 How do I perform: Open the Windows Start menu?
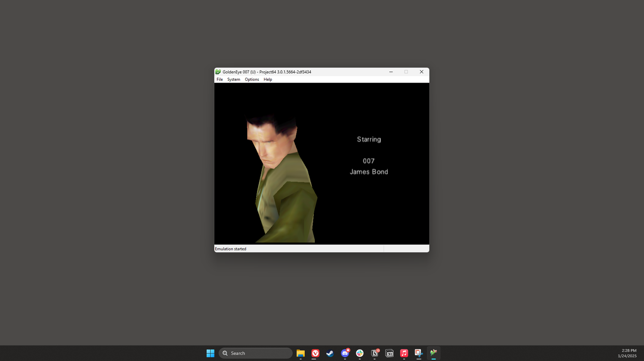(x=210, y=353)
